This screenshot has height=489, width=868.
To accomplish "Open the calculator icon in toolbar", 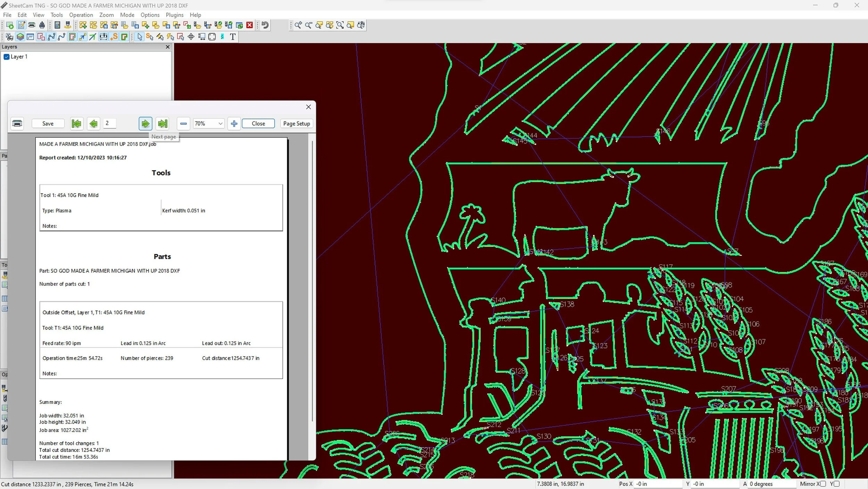I will click(58, 25).
